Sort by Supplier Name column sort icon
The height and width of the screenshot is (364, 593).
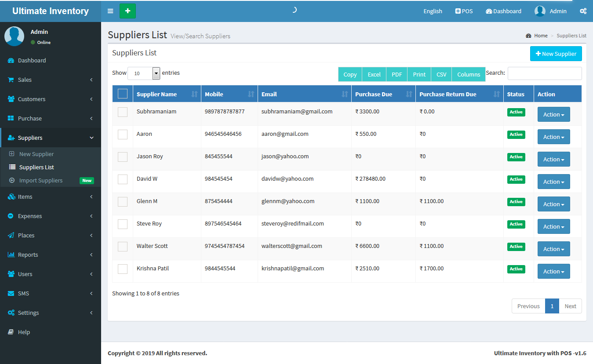click(x=195, y=94)
